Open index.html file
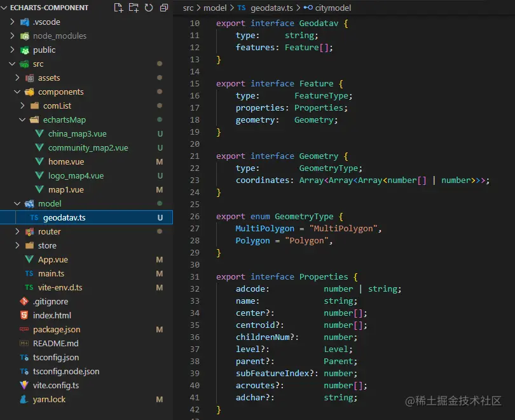Image resolution: width=515 pixels, height=420 pixels. click(52, 315)
